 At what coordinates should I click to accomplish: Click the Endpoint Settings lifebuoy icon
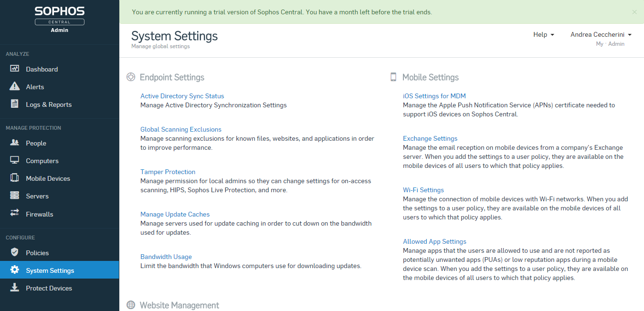pos(131,77)
